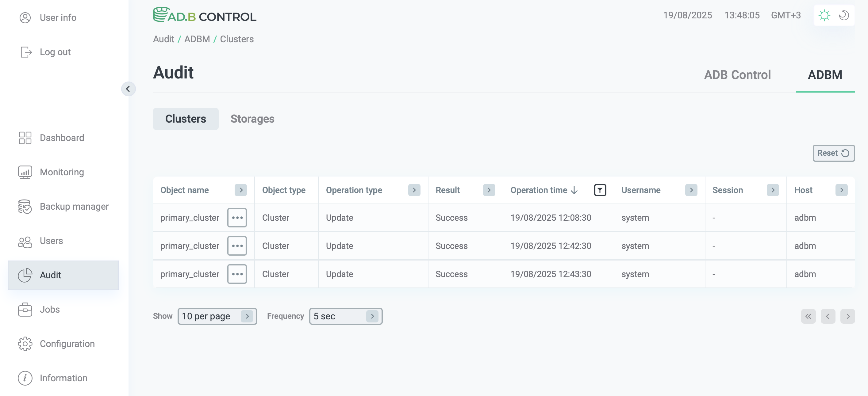Click the Operation time filter icon

(x=600, y=190)
